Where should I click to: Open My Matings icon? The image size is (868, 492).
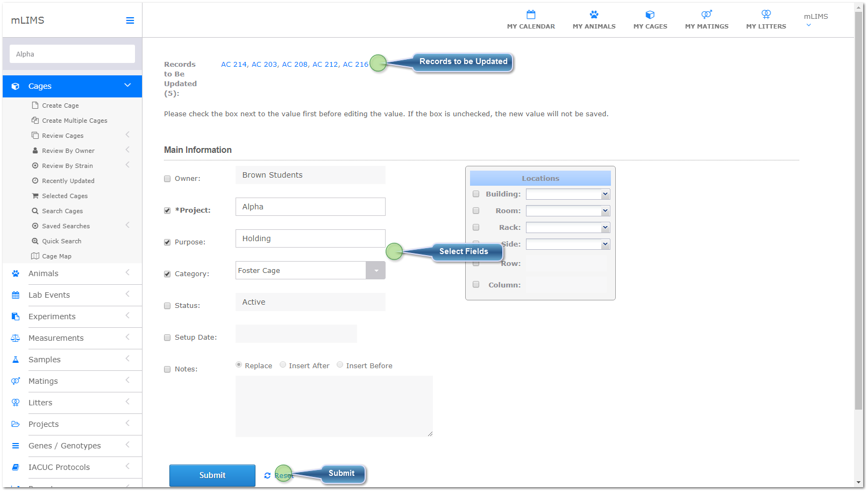click(x=707, y=15)
